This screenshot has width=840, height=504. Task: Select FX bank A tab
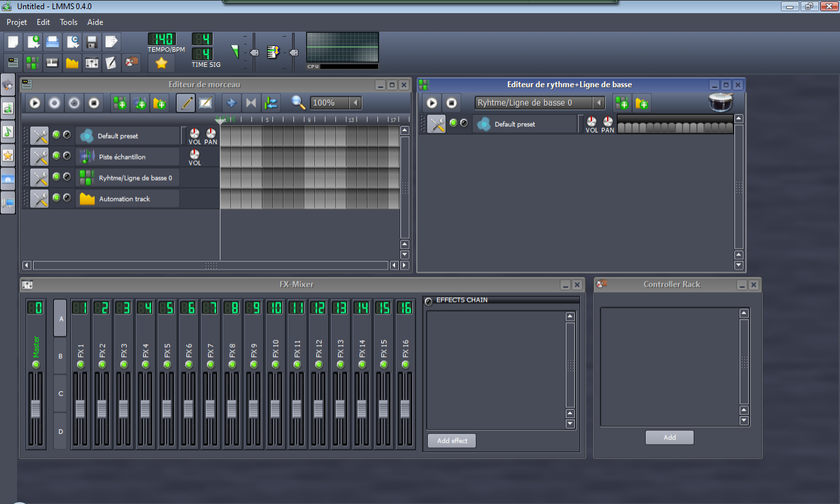pyautogui.click(x=60, y=318)
